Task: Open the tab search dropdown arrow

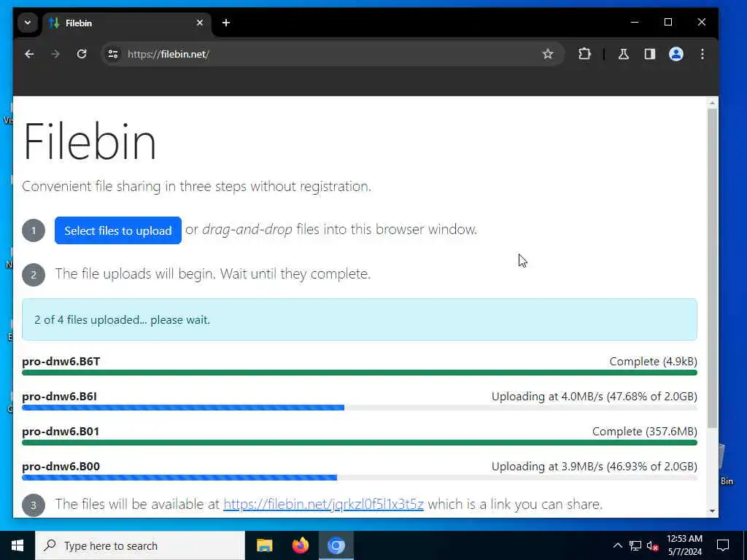Action: coord(28,23)
